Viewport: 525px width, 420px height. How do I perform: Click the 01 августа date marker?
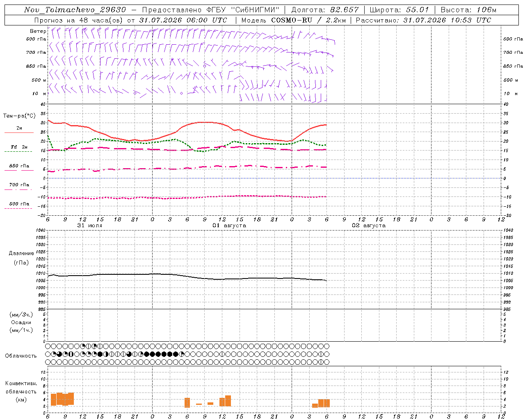229,226
